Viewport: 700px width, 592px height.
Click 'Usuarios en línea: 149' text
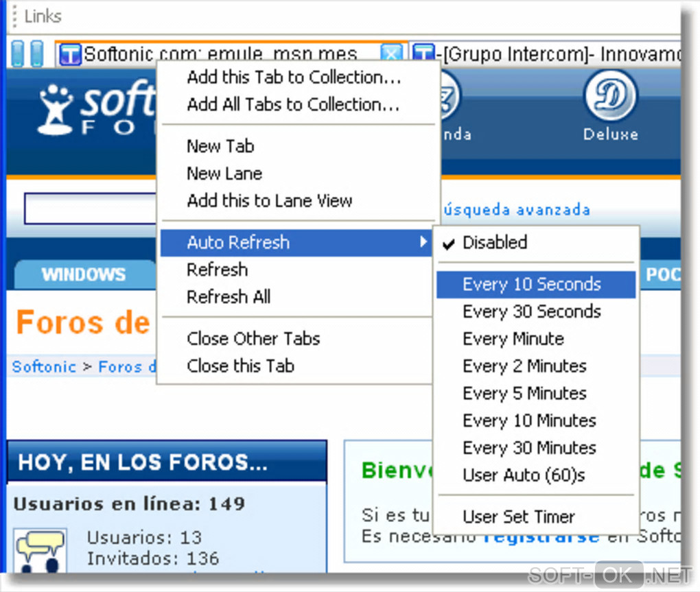(x=130, y=504)
